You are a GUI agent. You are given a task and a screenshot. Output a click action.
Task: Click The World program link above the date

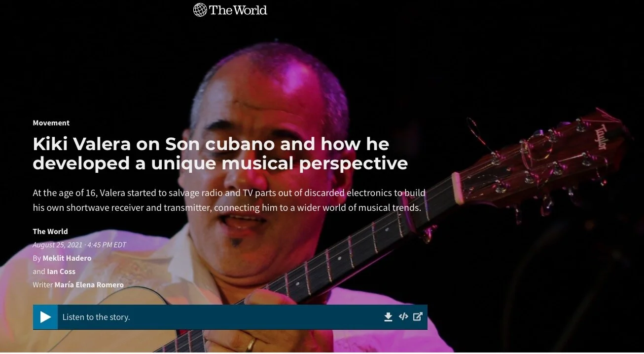tap(50, 232)
